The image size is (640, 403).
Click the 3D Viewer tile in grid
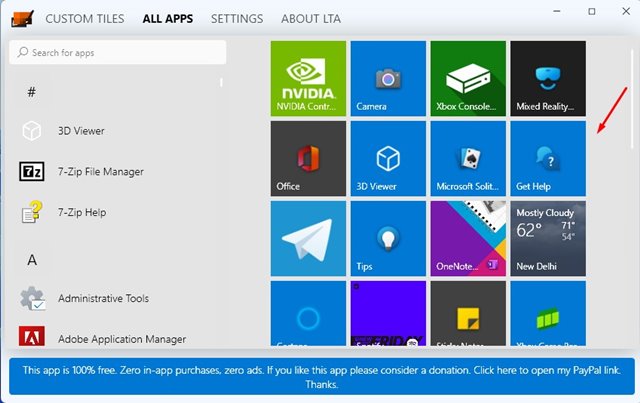tap(388, 158)
